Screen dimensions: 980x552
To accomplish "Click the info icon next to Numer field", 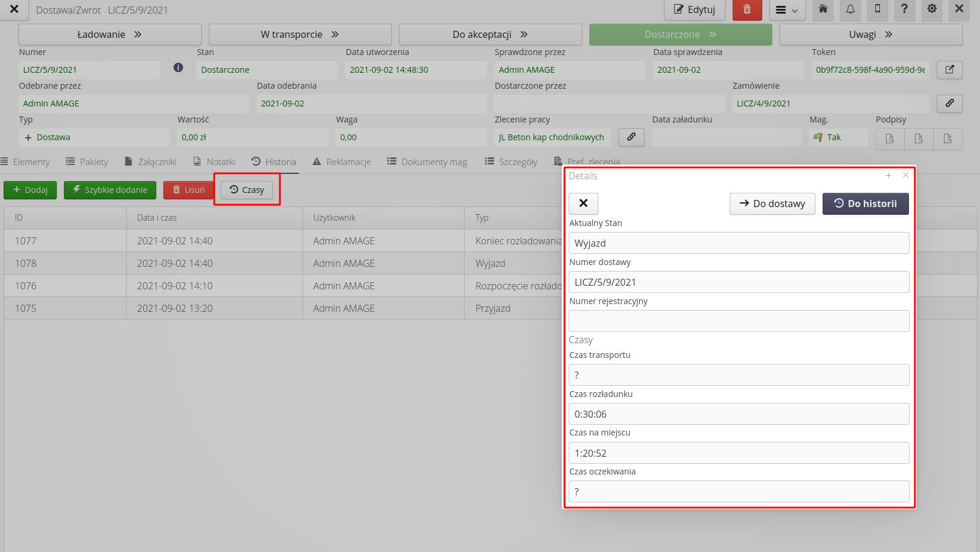I will pyautogui.click(x=178, y=68).
